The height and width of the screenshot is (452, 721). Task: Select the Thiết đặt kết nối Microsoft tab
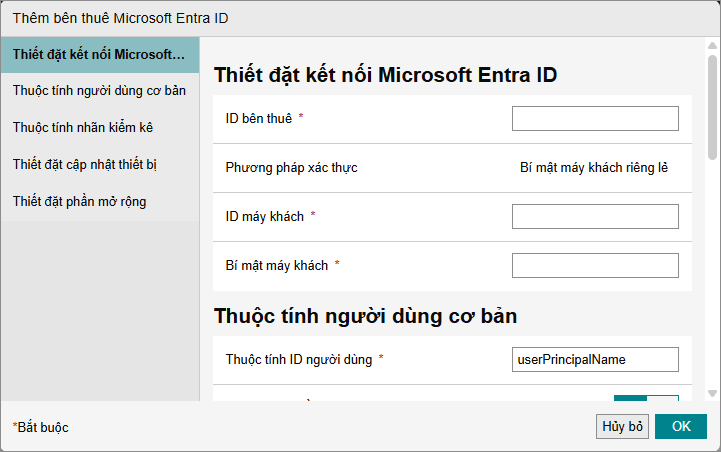pyautogui.click(x=100, y=55)
